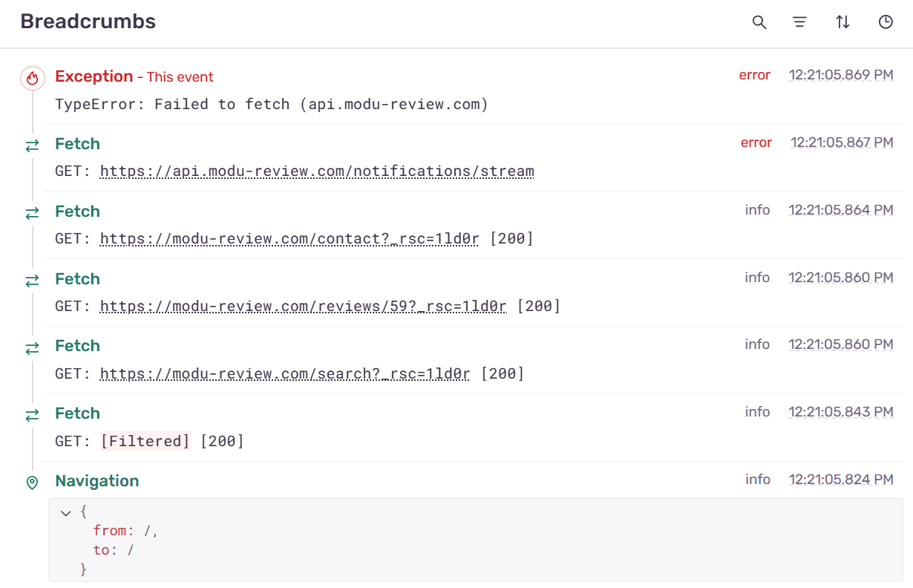Switch time display using the clock icon
This screenshot has width=913, height=588.
tap(886, 22)
